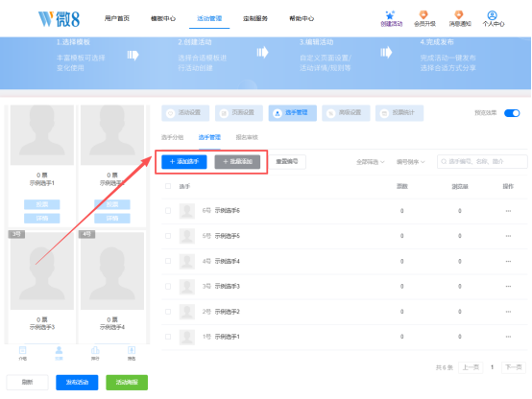Viewport: 532px width, 399px height.
Task: Click the green 活动海报 button
Action: [127, 383]
